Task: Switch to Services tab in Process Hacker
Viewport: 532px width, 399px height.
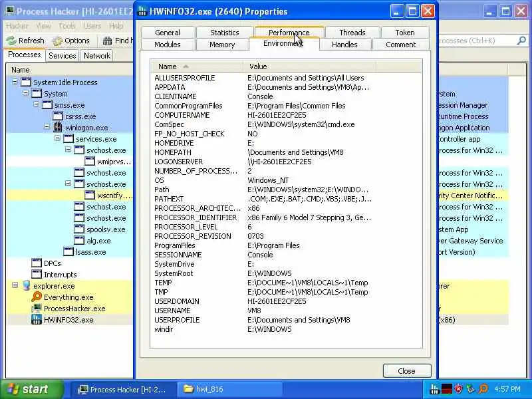Action: click(62, 56)
